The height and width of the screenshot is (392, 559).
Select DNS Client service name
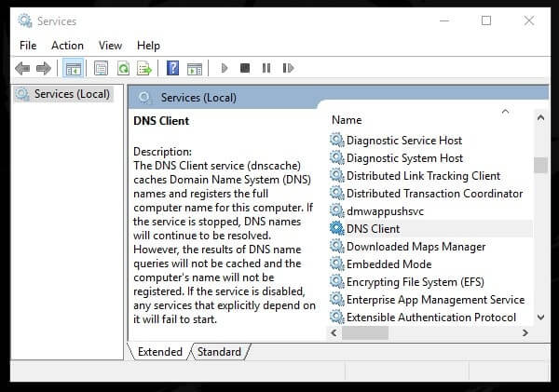(373, 229)
